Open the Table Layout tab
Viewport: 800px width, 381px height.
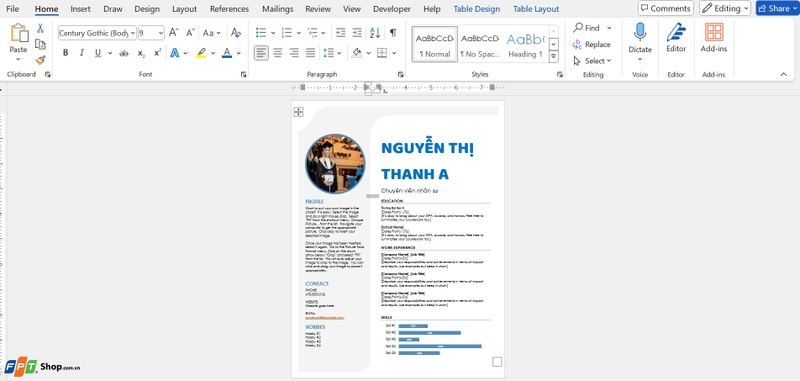536,9
